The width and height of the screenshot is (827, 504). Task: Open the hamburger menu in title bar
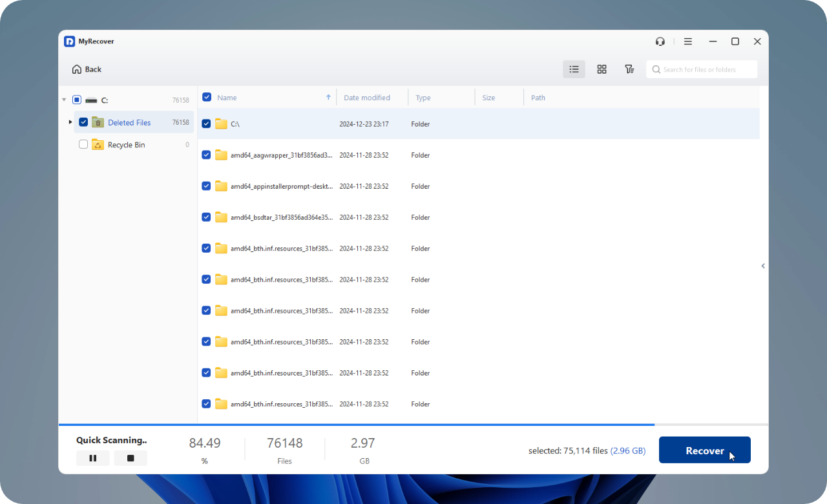[x=688, y=41]
